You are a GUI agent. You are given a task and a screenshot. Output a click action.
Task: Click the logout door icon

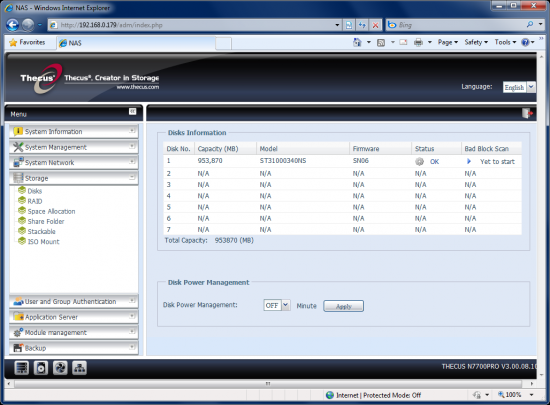click(527, 113)
